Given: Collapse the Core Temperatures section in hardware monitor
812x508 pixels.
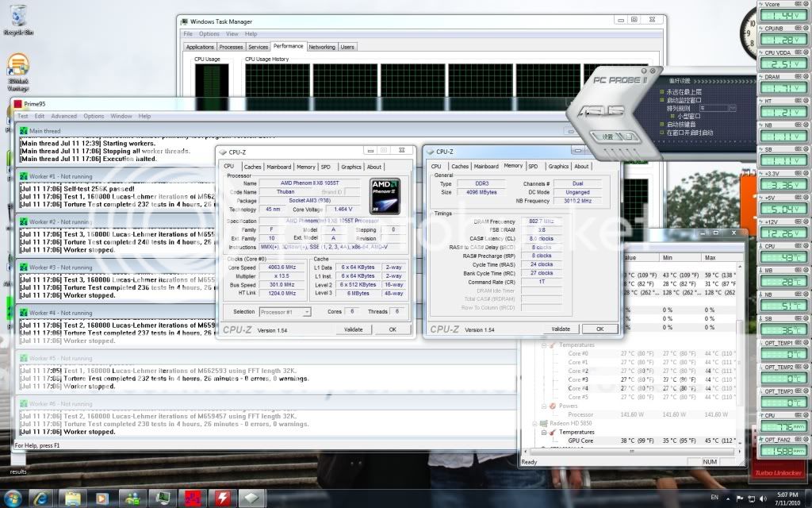Looking at the screenshot, I should point(543,344).
